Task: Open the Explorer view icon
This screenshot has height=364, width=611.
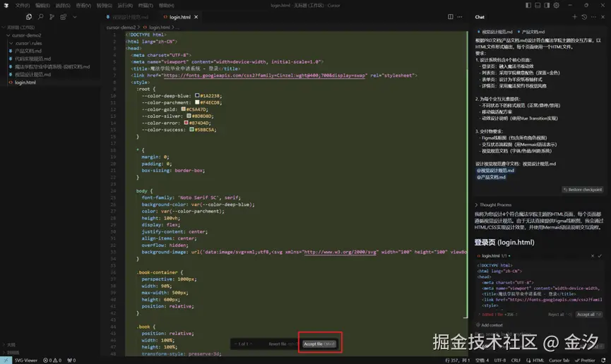Action: 29,17
